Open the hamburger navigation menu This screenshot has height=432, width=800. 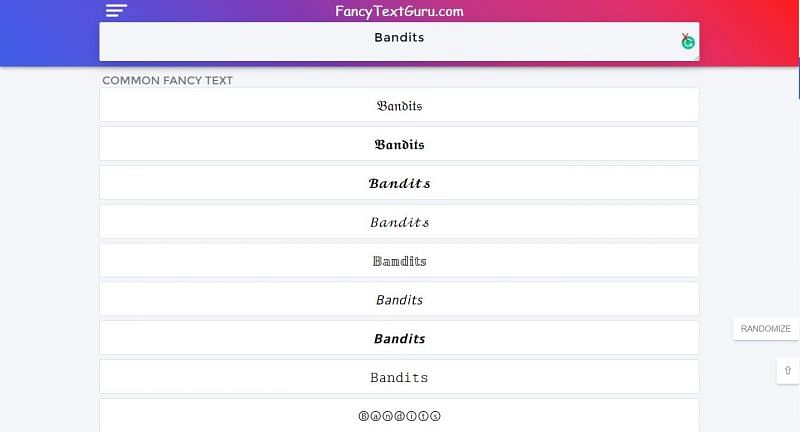(x=117, y=11)
